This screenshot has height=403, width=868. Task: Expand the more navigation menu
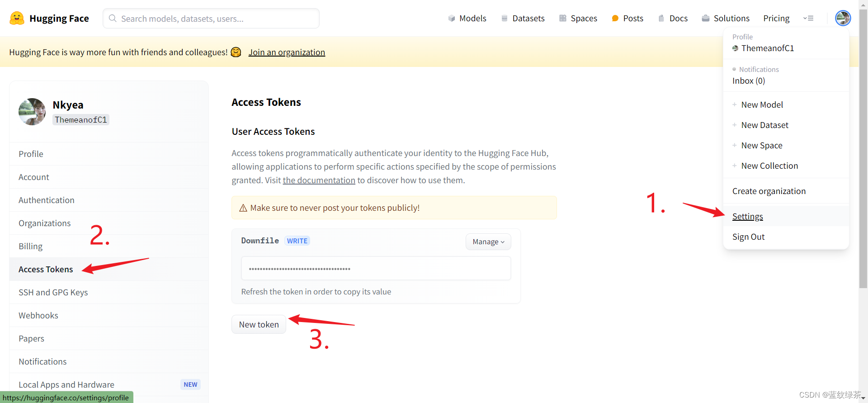pos(808,19)
